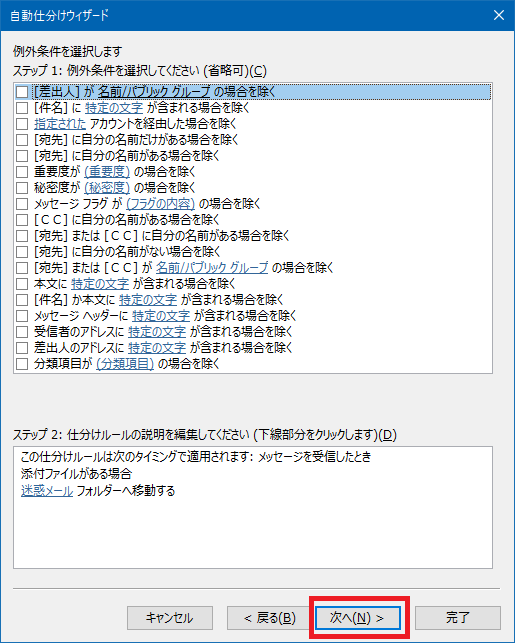The image size is (515, 643).
Task: Click the (秘密度) link
Action: (107, 188)
